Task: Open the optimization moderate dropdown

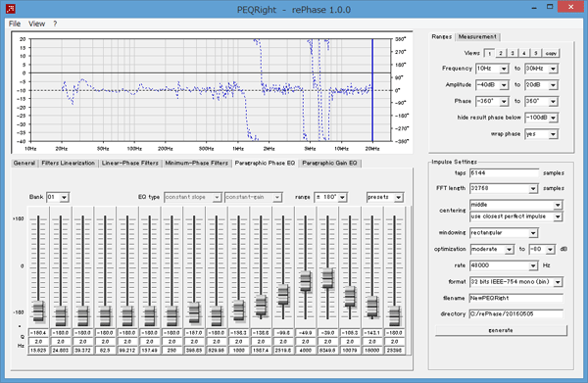Action: tap(492, 249)
